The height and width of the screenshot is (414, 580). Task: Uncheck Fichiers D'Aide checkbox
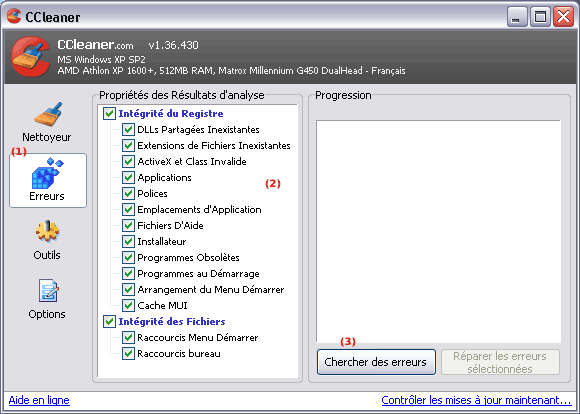(x=128, y=225)
